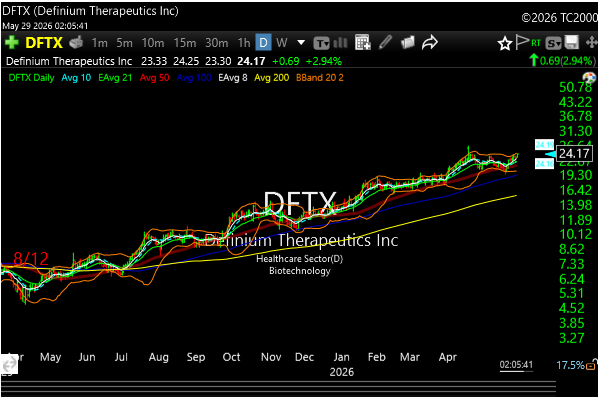Switch to the 1m time frame

[x=100, y=43]
